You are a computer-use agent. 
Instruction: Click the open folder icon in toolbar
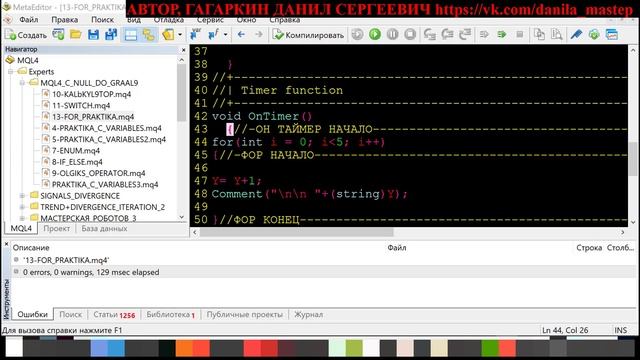click(76, 35)
